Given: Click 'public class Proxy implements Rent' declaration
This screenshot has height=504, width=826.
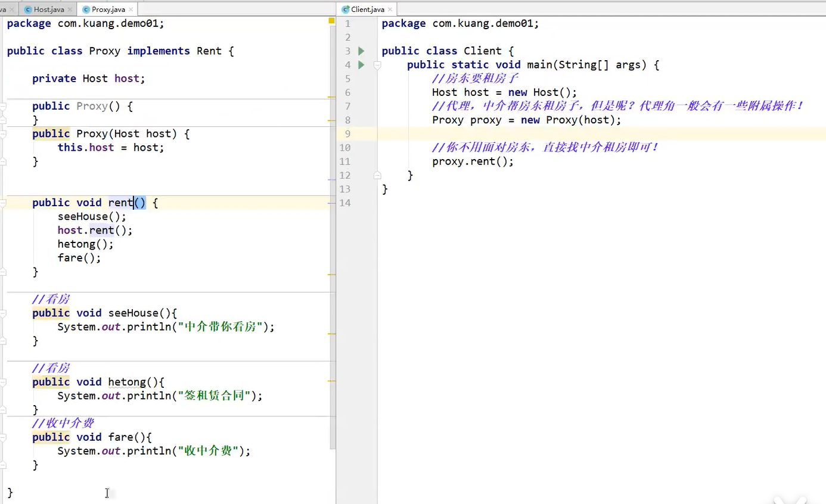Looking at the screenshot, I should point(121,51).
